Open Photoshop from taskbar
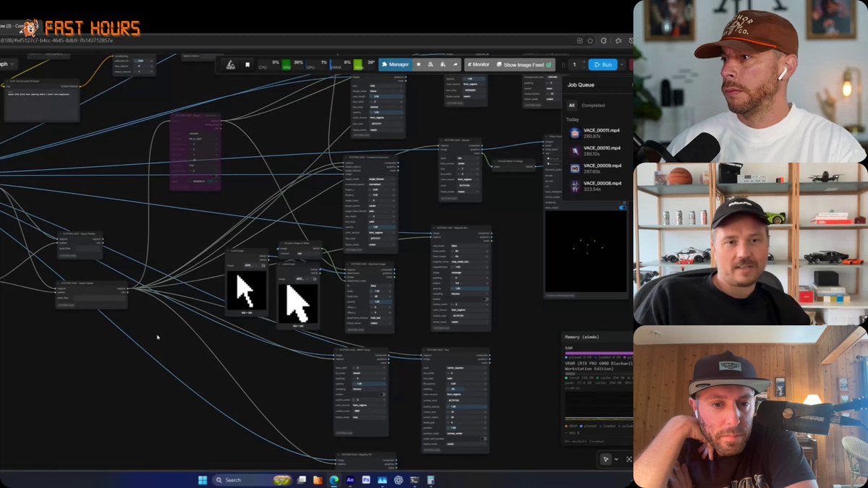868x488 pixels. pyautogui.click(x=366, y=480)
